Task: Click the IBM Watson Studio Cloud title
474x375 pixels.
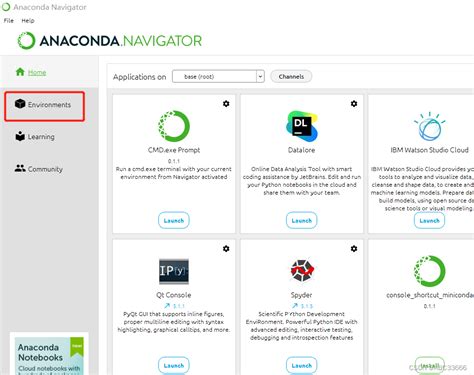Action: [429, 150]
